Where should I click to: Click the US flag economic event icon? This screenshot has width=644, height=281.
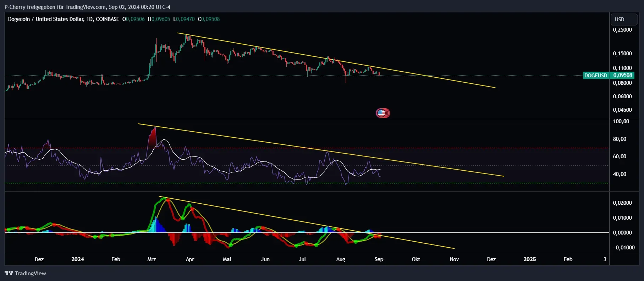coord(381,113)
